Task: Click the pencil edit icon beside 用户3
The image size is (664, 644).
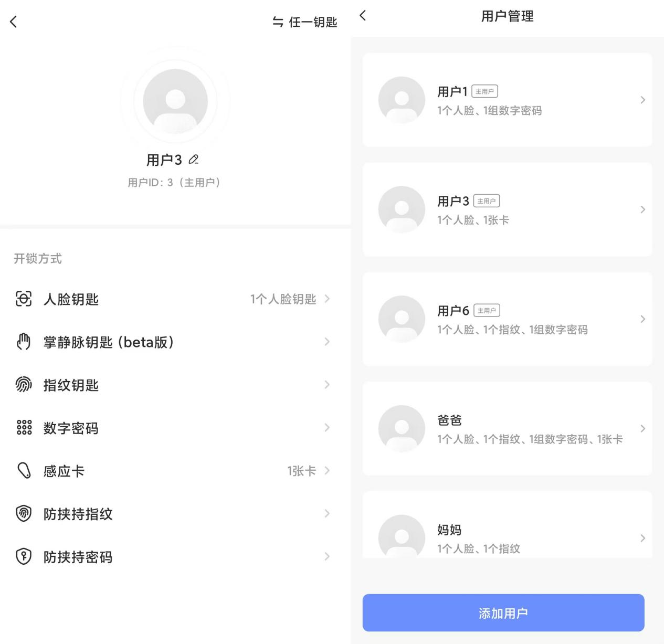Action: [194, 160]
